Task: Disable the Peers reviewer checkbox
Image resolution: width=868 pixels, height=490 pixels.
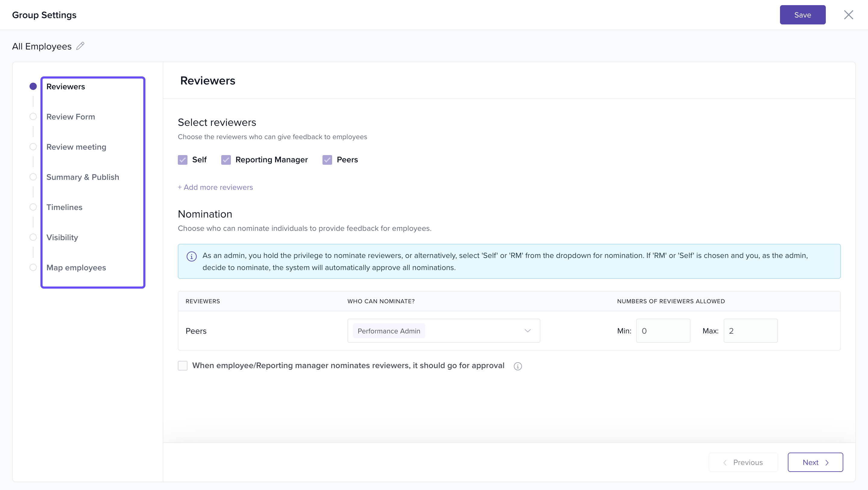Action: pyautogui.click(x=327, y=160)
